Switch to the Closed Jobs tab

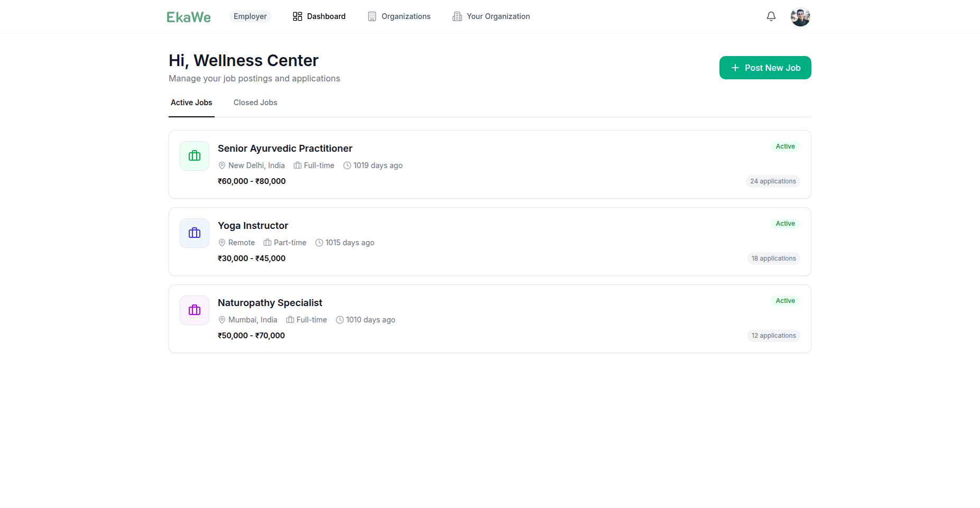(255, 103)
